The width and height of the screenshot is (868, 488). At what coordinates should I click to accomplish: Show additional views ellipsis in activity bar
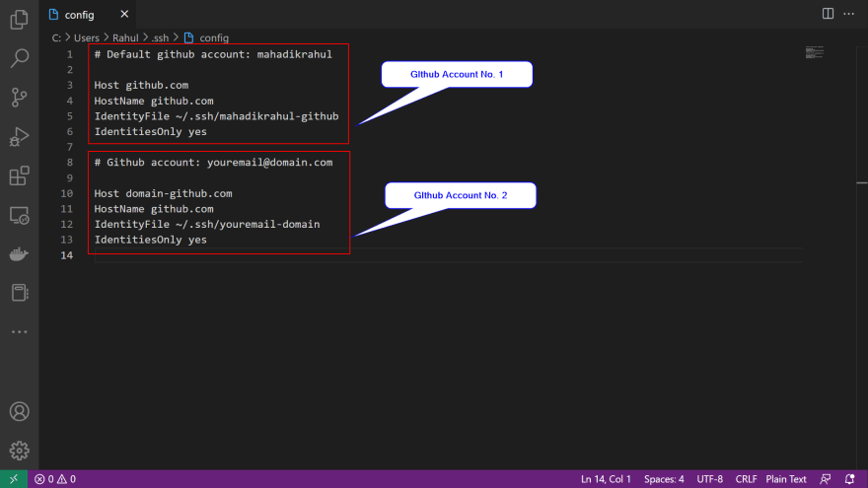click(x=20, y=332)
